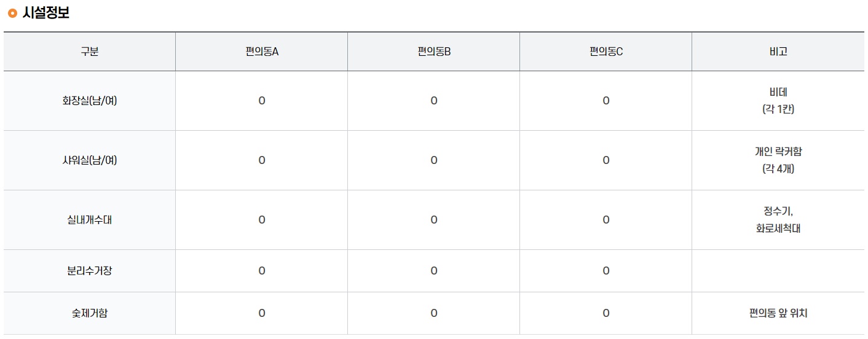Viewport: 868px width, 339px height.
Task: Click the 편의동B mark for 샤워실
Action: tap(434, 160)
